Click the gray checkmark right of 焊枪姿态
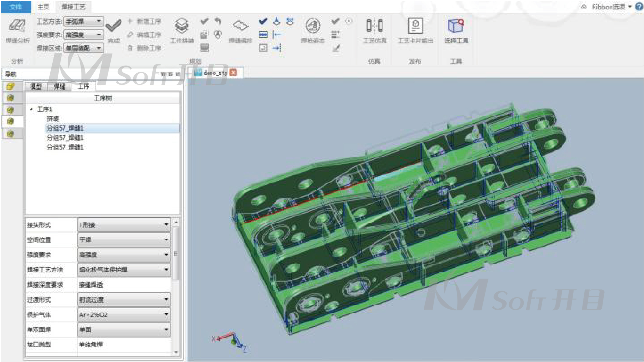 [335, 21]
